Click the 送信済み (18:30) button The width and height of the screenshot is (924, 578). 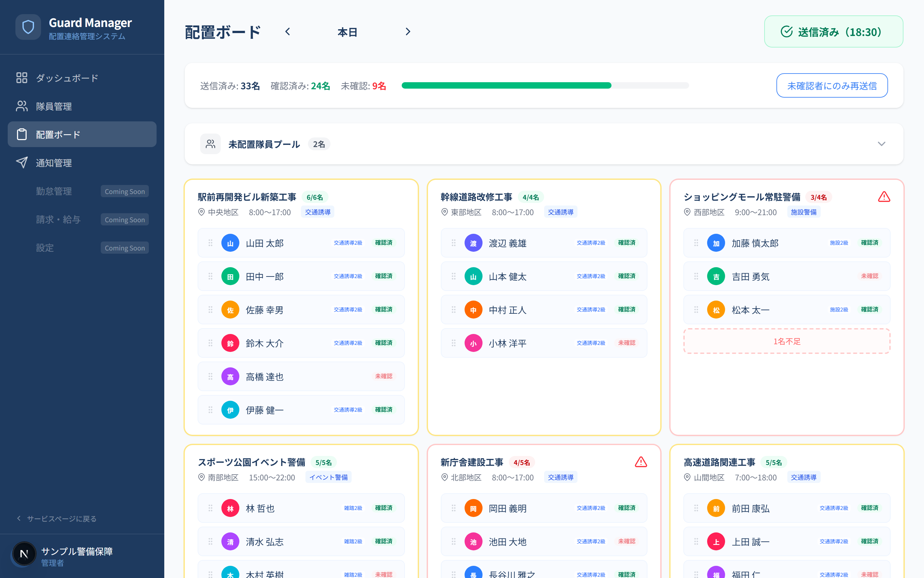(834, 32)
